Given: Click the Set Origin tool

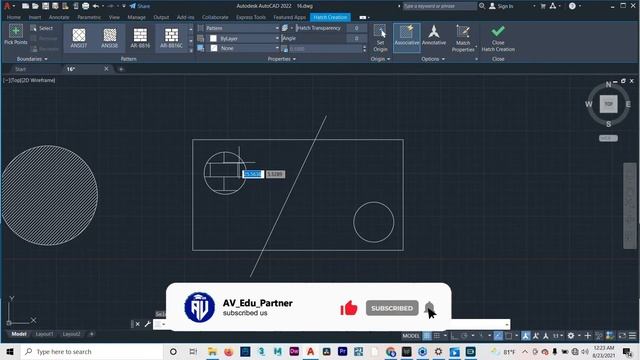Looking at the screenshot, I should tap(380, 38).
